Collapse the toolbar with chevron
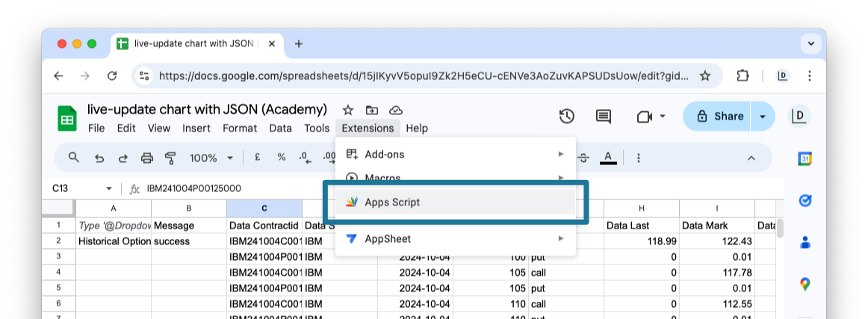Viewport: 868px width, 319px height. point(751,158)
